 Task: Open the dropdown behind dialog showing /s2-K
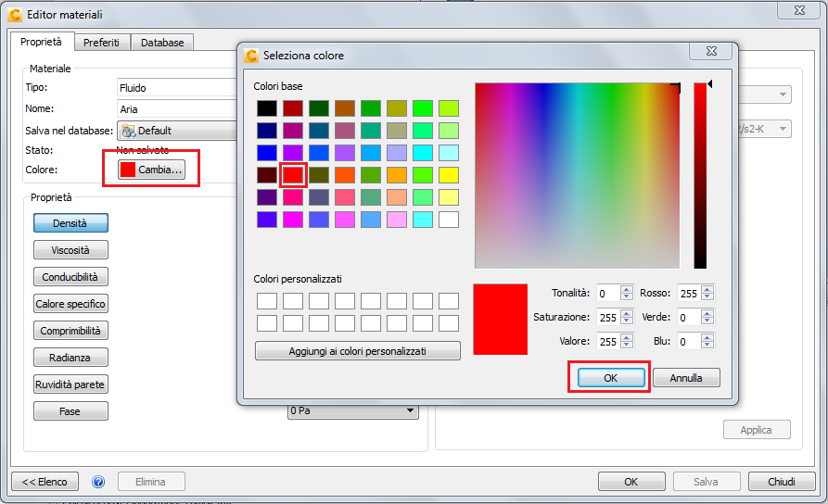pyautogui.click(x=763, y=129)
